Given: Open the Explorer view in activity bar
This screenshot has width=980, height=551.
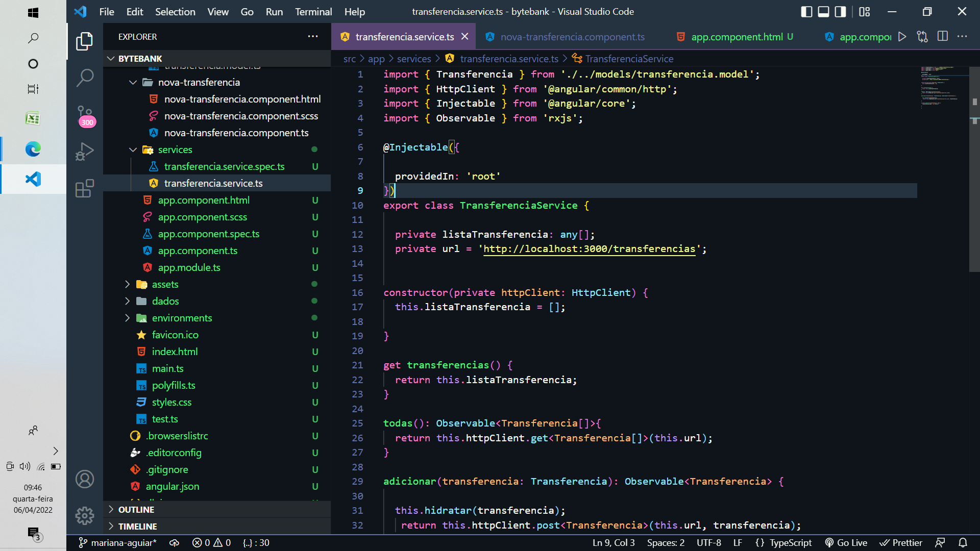Looking at the screenshot, I should click(84, 41).
